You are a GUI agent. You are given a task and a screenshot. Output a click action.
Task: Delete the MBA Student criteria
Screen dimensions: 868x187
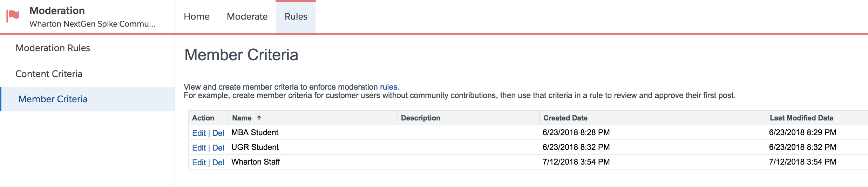tap(218, 133)
